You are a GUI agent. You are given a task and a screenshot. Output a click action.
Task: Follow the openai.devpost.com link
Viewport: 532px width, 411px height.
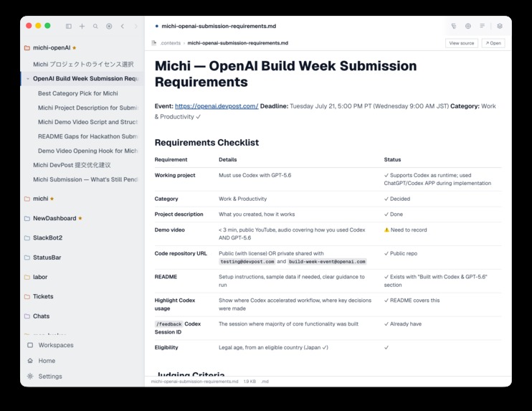tap(217, 106)
